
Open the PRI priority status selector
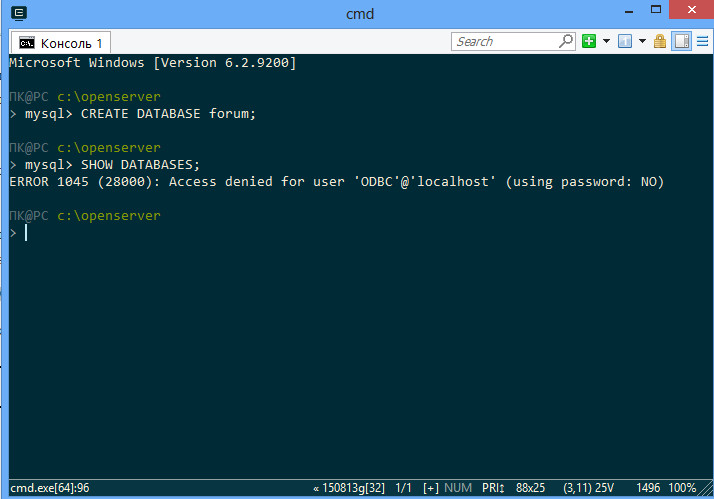pyautogui.click(x=494, y=488)
